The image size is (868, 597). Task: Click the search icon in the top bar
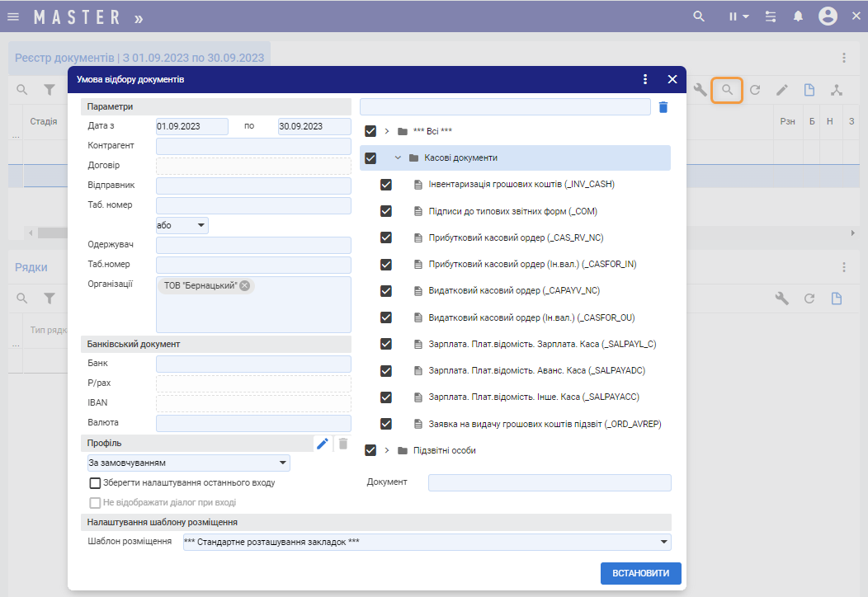click(x=699, y=16)
